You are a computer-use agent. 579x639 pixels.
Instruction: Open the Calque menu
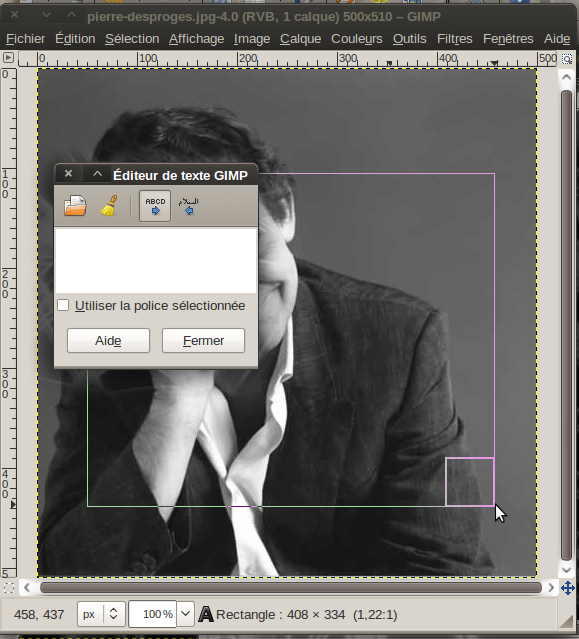(300, 39)
